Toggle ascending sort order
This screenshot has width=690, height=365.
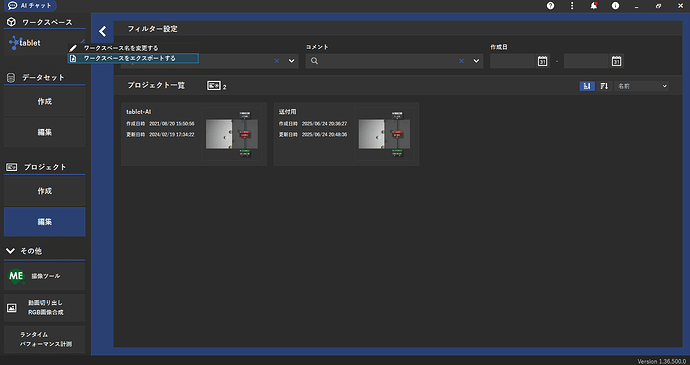587,86
